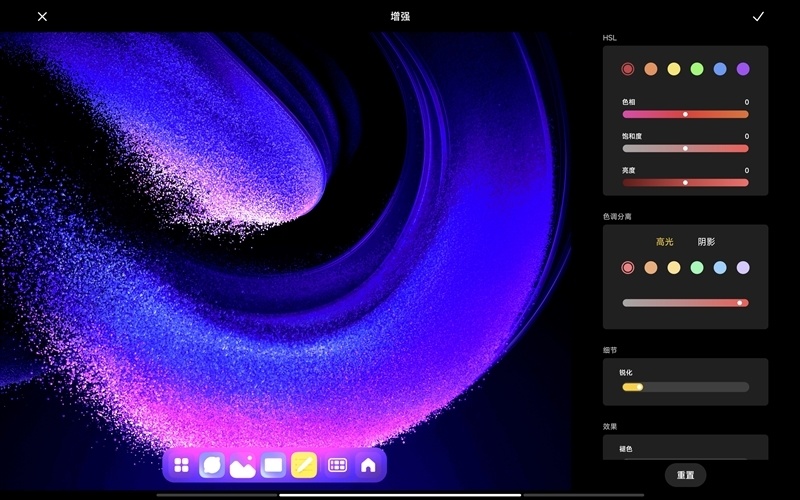This screenshot has height=500, width=800.
Task: Select the green HSL color dot
Action: click(697, 69)
